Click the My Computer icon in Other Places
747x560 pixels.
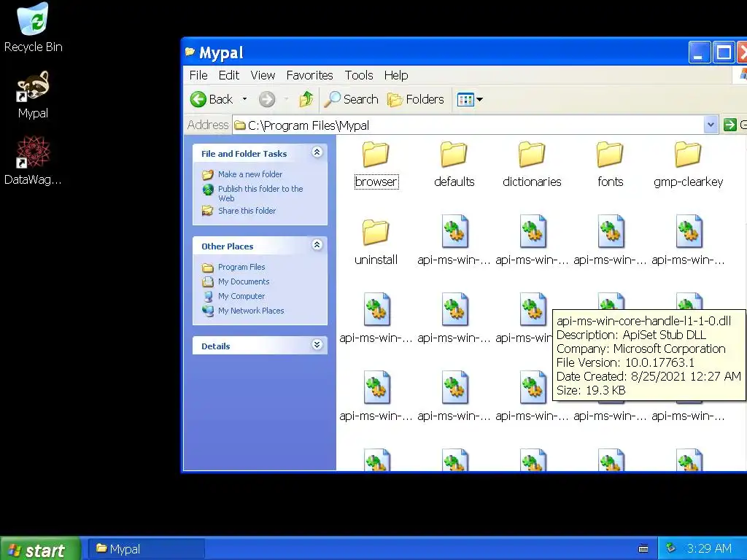point(208,297)
